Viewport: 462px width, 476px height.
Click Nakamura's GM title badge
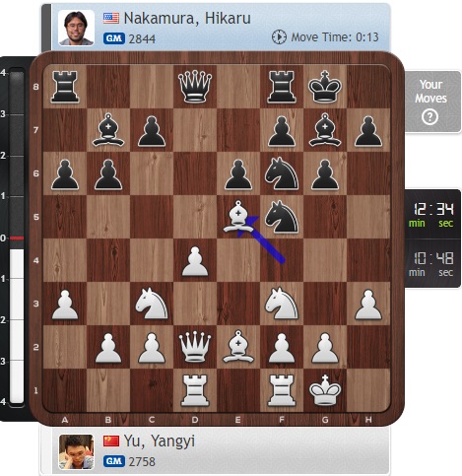114,38
